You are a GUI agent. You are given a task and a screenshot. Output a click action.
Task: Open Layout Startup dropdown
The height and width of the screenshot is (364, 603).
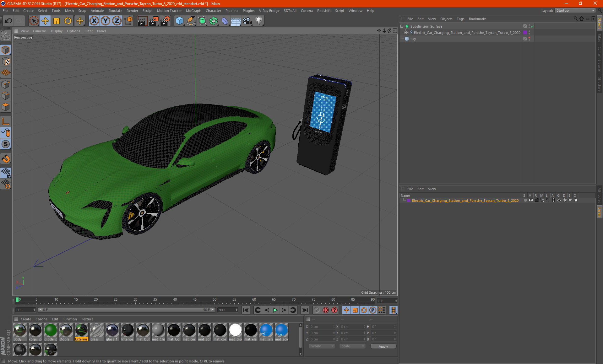click(575, 10)
